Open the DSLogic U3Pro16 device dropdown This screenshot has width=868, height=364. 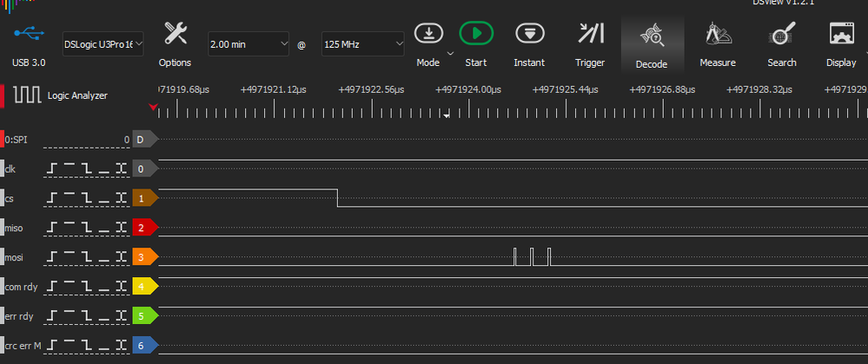[x=103, y=43]
